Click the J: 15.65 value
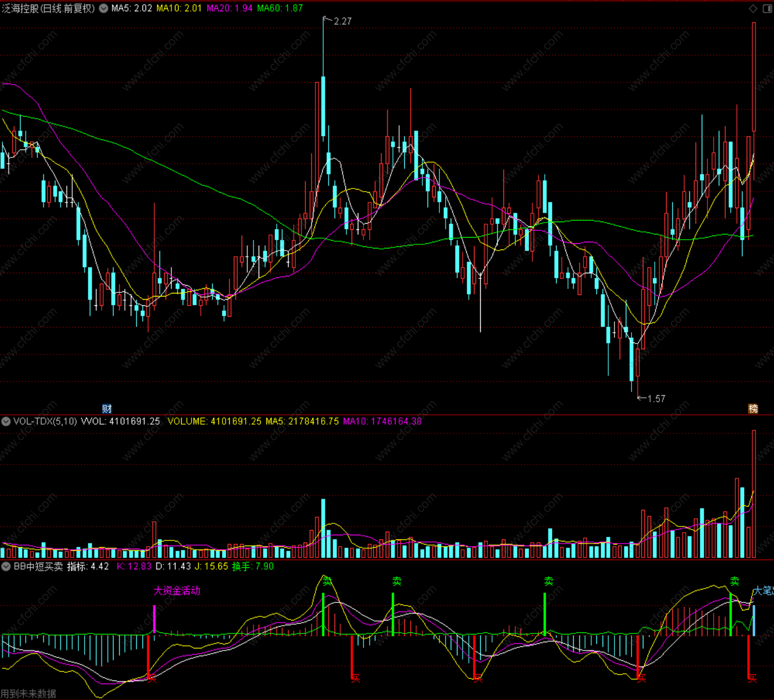Image resolution: width=774 pixels, height=700 pixels. tap(211, 566)
